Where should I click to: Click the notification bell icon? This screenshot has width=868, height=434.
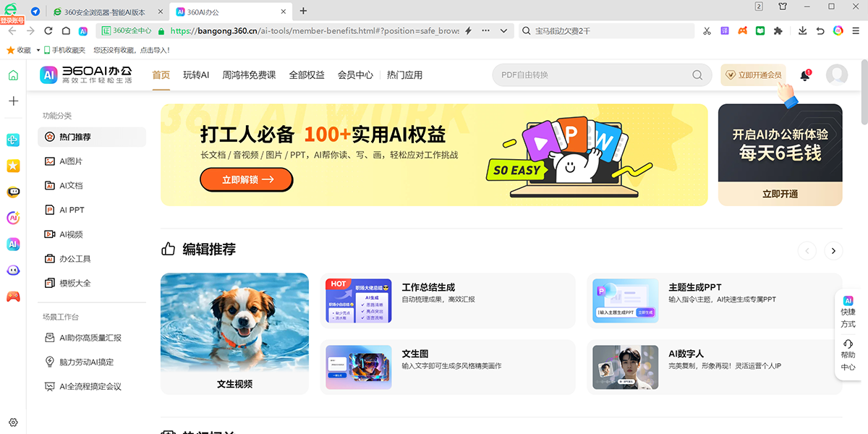(x=804, y=75)
